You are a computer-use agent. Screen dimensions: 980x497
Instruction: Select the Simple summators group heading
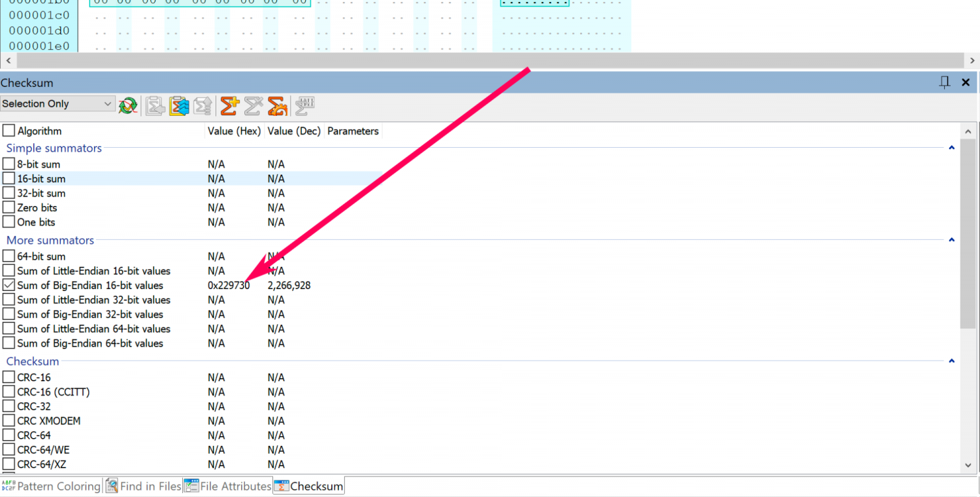pos(54,148)
